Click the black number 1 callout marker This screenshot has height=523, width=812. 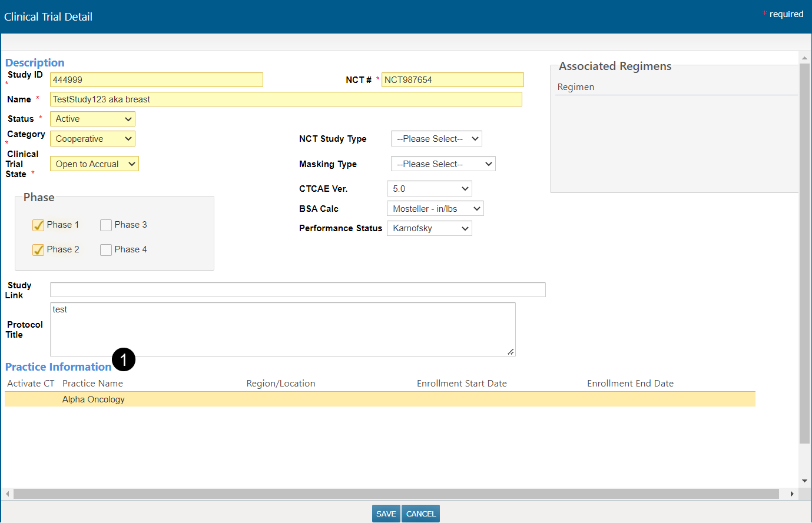click(124, 359)
